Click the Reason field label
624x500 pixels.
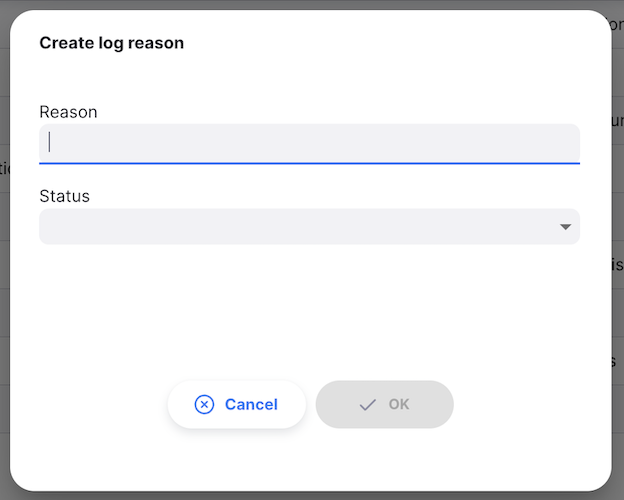pyautogui.click(x=68, y=112)
